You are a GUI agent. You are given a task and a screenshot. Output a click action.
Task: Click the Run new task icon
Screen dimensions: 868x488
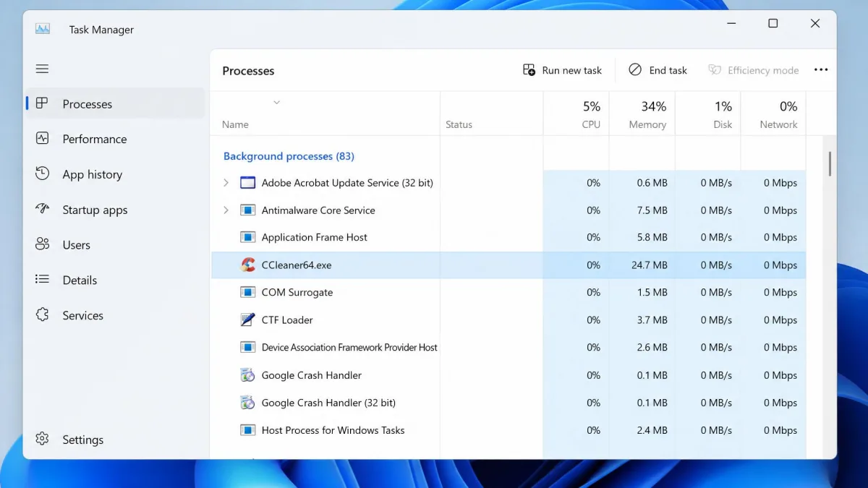pos(529,70)
